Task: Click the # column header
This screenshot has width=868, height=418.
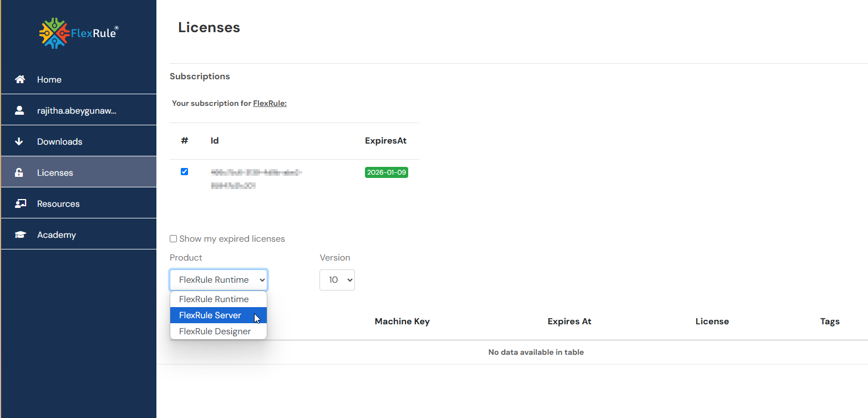Action: 185,141
